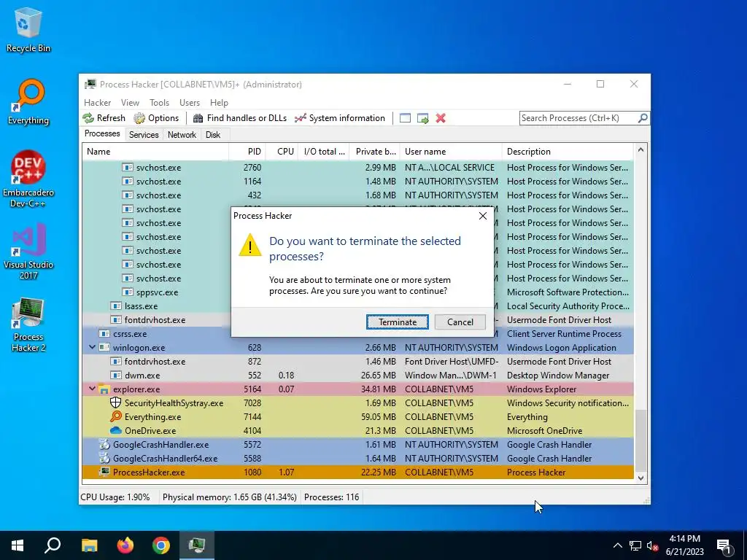Click Find handles or DLLs
The height and width of the screenshot is (560, 747).
click(240, 118)
